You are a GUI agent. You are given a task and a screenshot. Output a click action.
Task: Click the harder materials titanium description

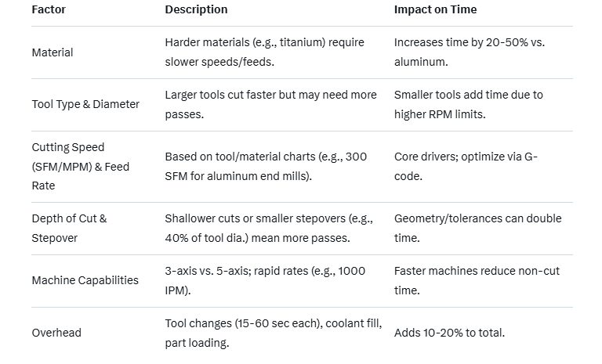click(264, 52)
